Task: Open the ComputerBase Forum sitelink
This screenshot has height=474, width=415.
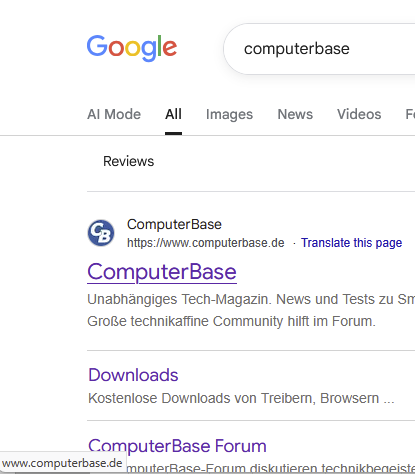Action: [x=177, y=446]
